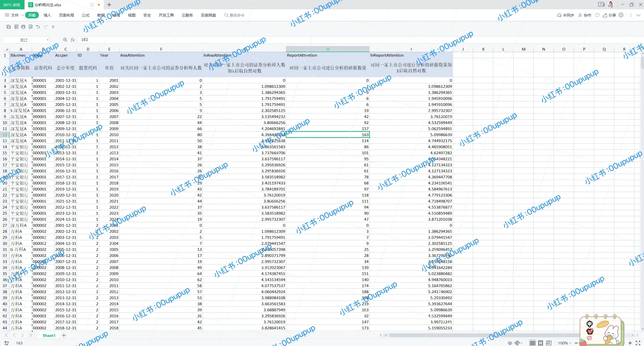Add a new sheet beside Sheet1
The image size is (644, 346).
click(x=64, y=335)
